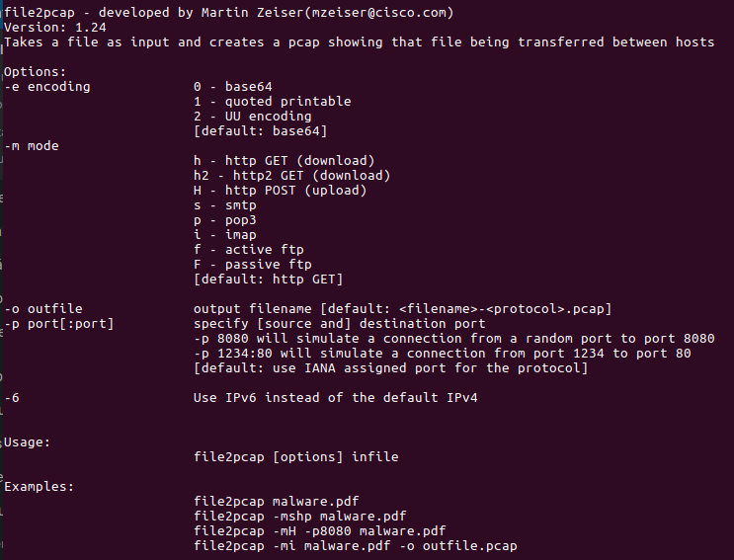This screenshot has height=560, width=734.
Task: Click the 'h2 - http2 GET (download)' line
Action: (x=292, y=176)
